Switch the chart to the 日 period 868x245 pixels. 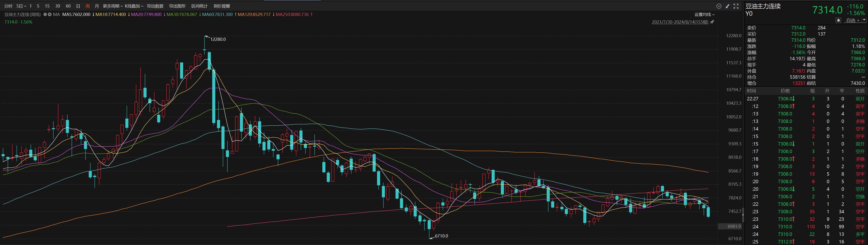coord(78,6)
